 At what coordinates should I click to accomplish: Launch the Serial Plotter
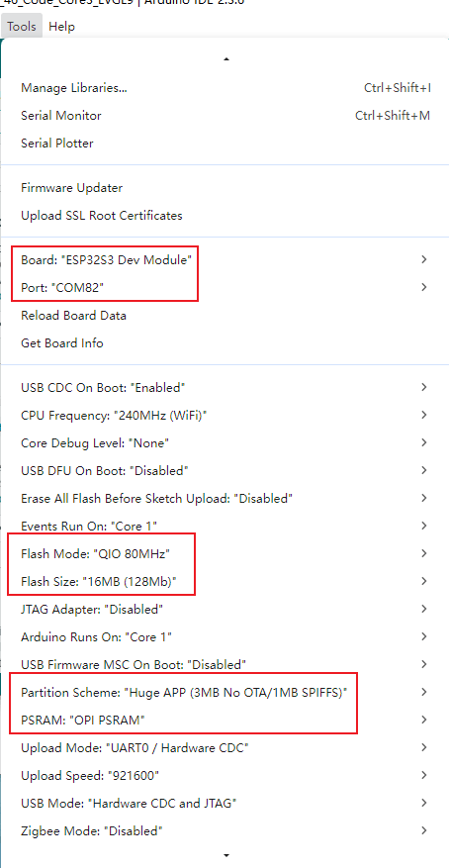[225, 143]
